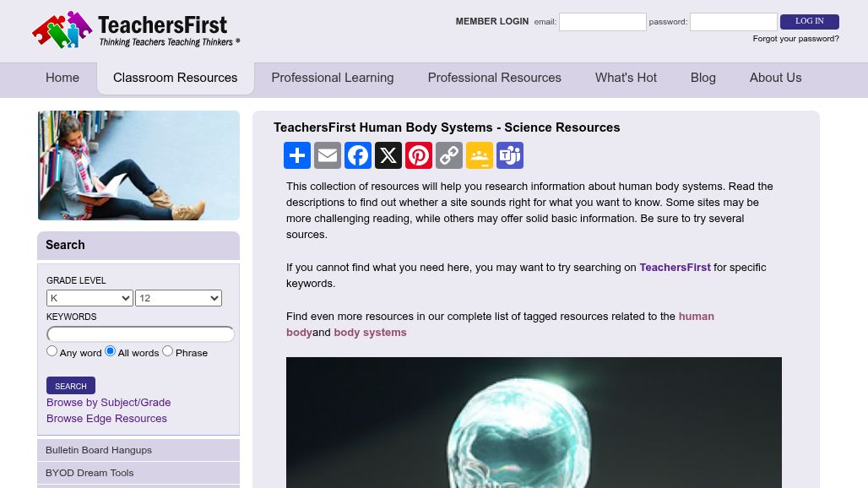868x488 pixels.
Task: Pin this resource to Pinterest
Action: pos(419,155)
